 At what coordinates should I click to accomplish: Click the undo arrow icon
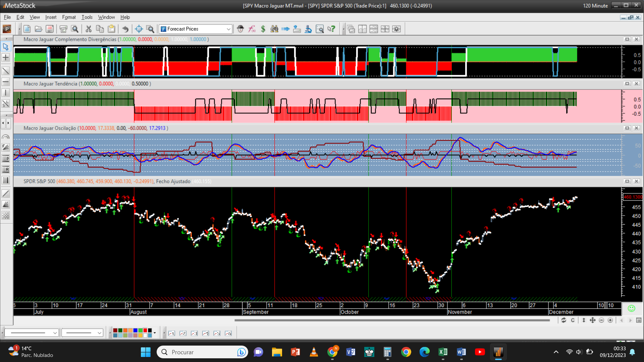125,29
